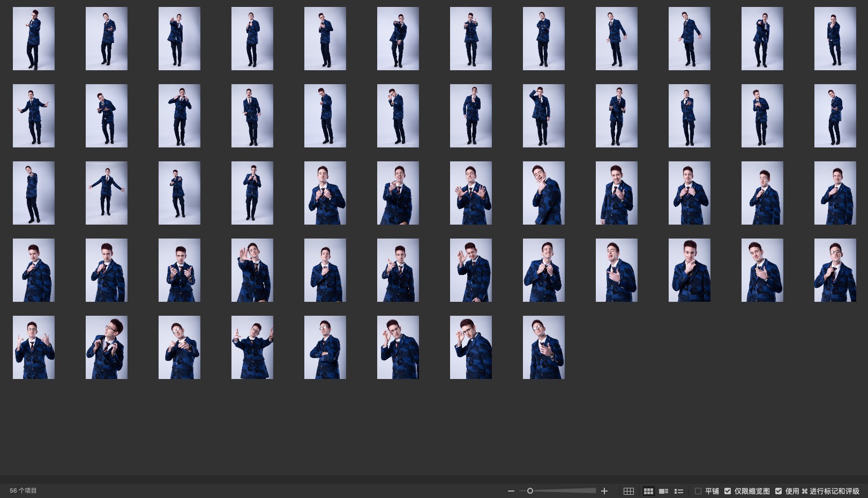
Task: Select the arms-outstretched full-body photo in third row
Action: click(x=107, y=193)
